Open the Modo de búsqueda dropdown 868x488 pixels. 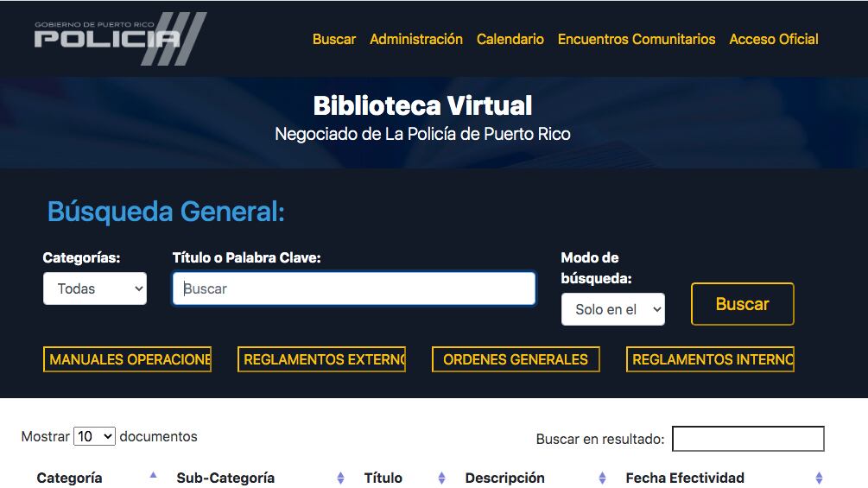coord(613,309)
